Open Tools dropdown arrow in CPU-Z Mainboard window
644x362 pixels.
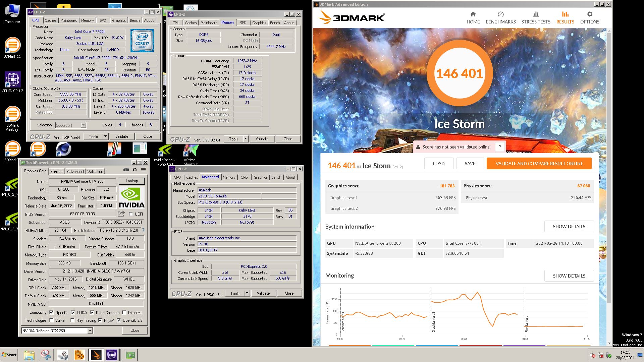pos(247,293)
